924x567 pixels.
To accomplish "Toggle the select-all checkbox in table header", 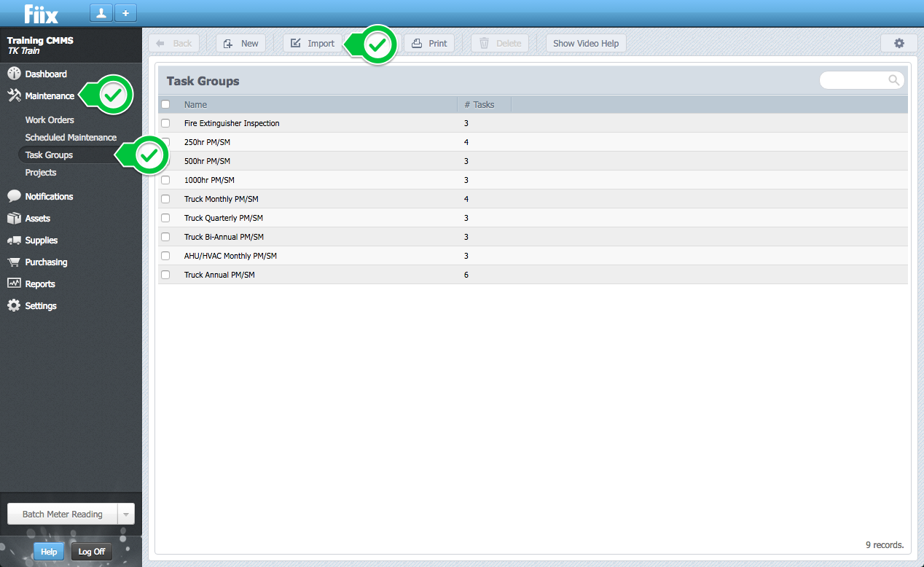I will pyautogui.click(x=165, y=104).
